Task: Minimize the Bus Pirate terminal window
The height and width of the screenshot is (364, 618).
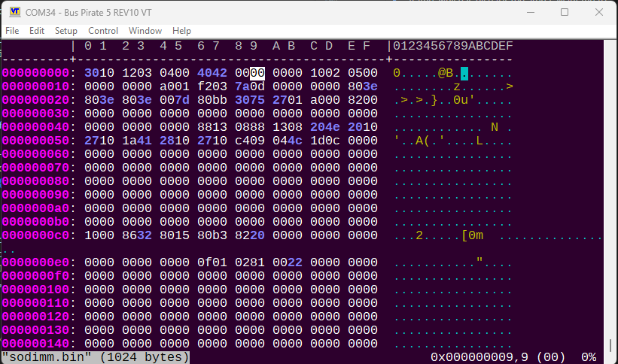Action: pyautogui.click(x=530, y=12)
